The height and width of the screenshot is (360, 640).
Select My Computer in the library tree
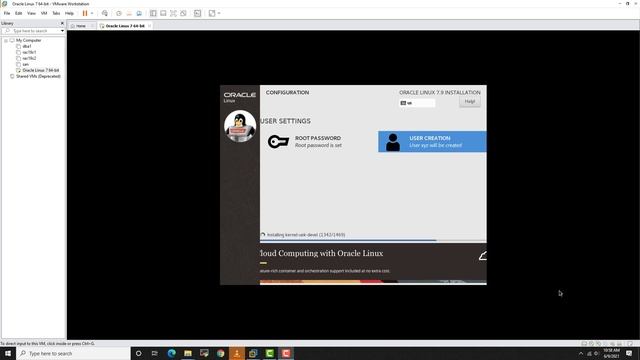point(28,40)
